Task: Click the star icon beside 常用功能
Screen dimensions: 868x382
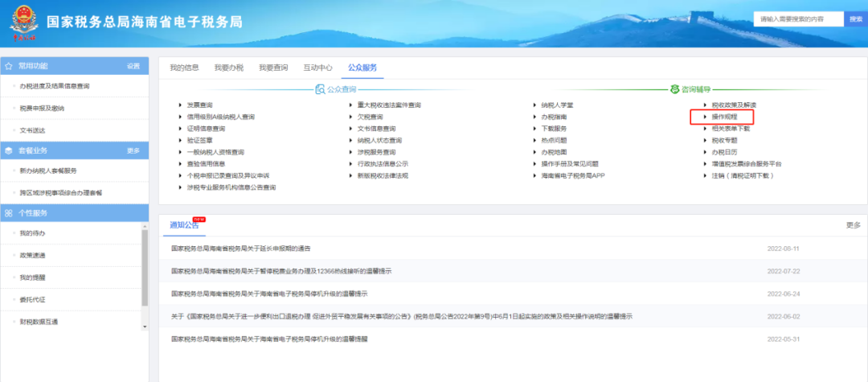Action: click(8, 66)
